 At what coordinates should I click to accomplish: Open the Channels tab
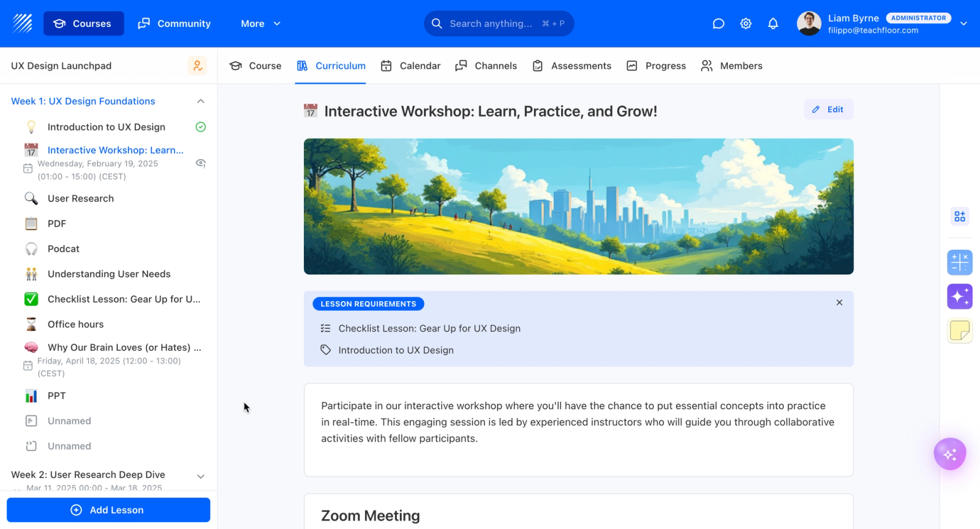(x=486, y=66)
